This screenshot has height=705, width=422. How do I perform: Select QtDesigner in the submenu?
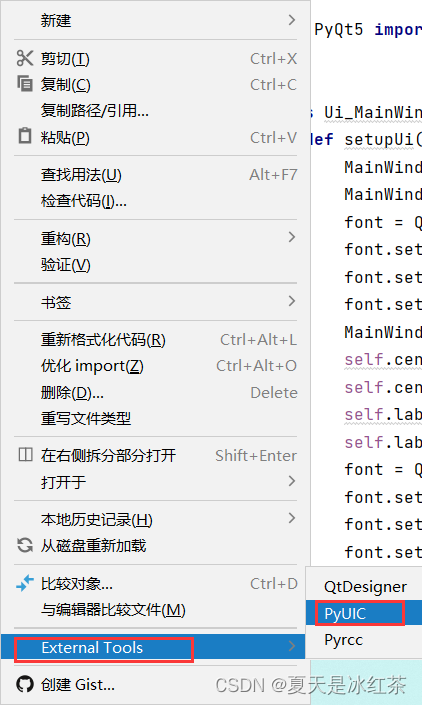coord(364,587)
